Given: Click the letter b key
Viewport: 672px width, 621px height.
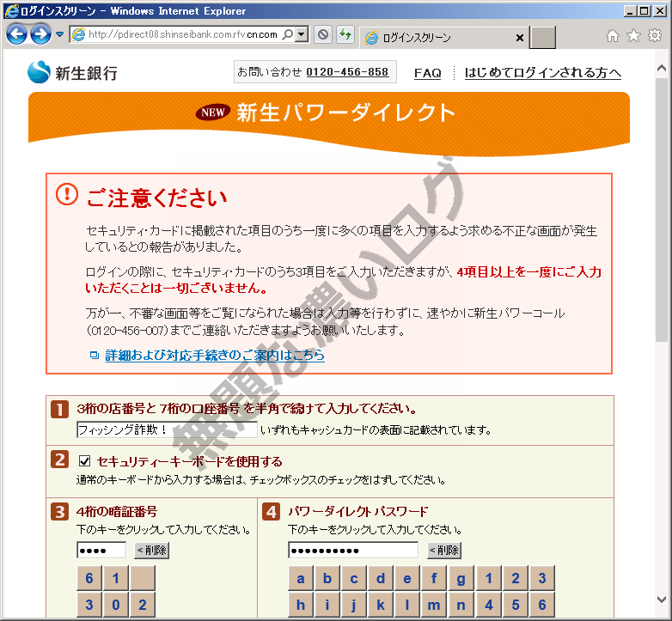Looking at the screenshot, I should 327,578.
